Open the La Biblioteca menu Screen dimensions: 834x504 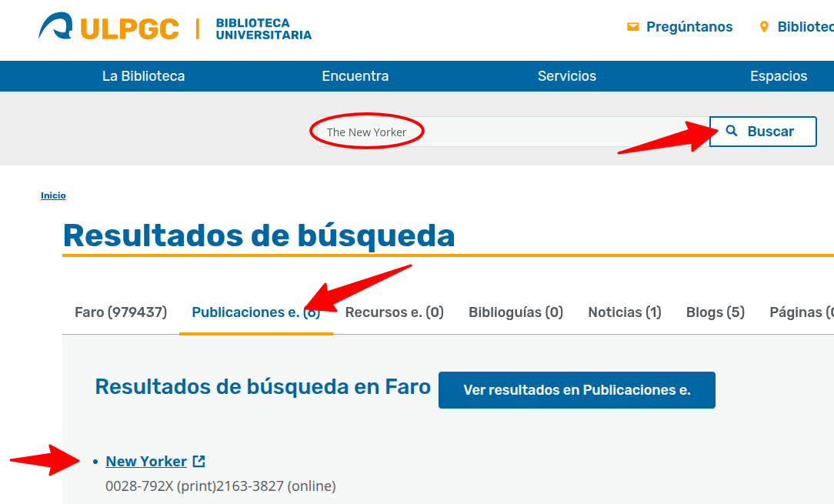(143, 76)
